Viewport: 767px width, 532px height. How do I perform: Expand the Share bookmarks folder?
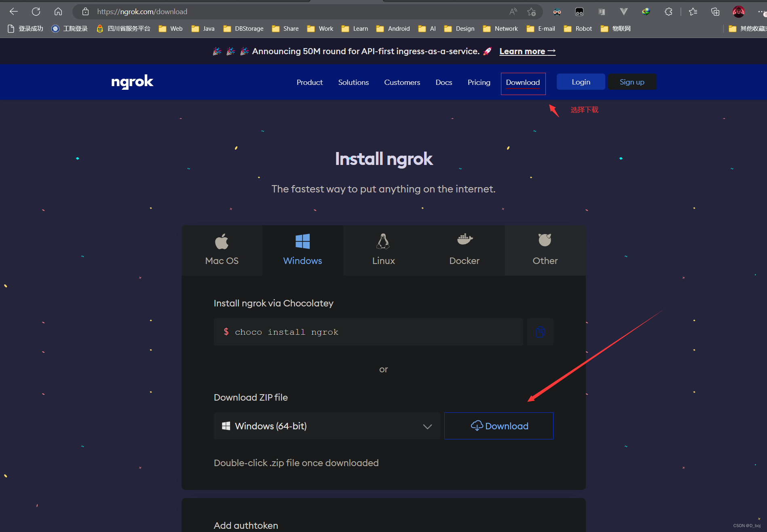coord(285,29)
